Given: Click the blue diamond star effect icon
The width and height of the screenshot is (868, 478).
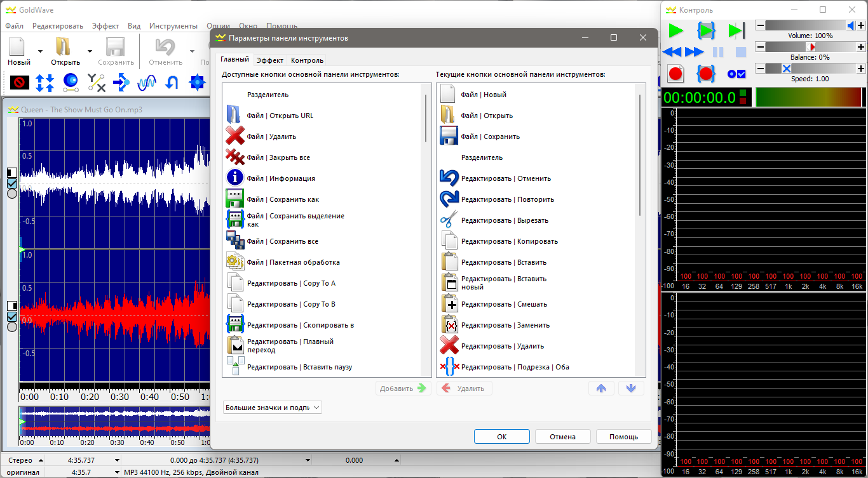Looking at the screenshot, I should coord(198,81).
